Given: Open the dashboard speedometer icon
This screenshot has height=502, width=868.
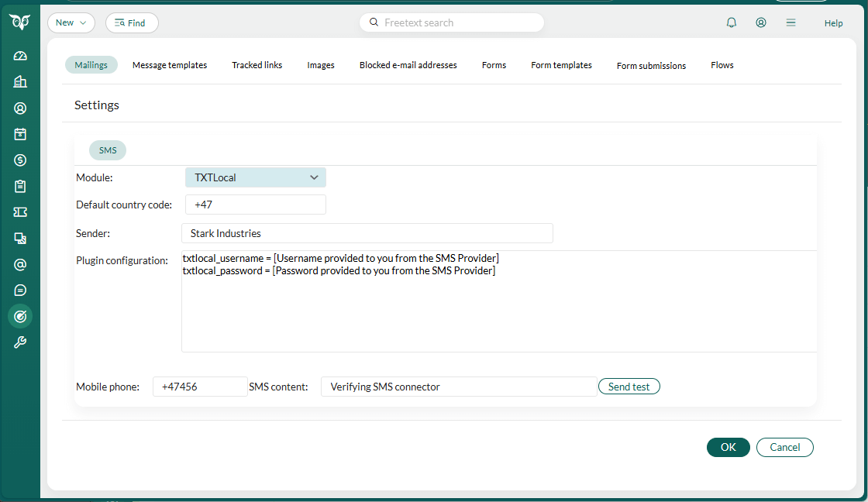Looking at the screenshot, I should [x=20, y=55].
